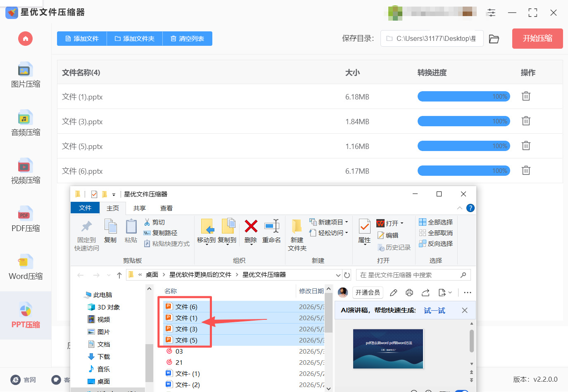This screenshot has height=392, width=568.
Task: Click 全部取消 in the ribbon
Action: pos(436,233)
